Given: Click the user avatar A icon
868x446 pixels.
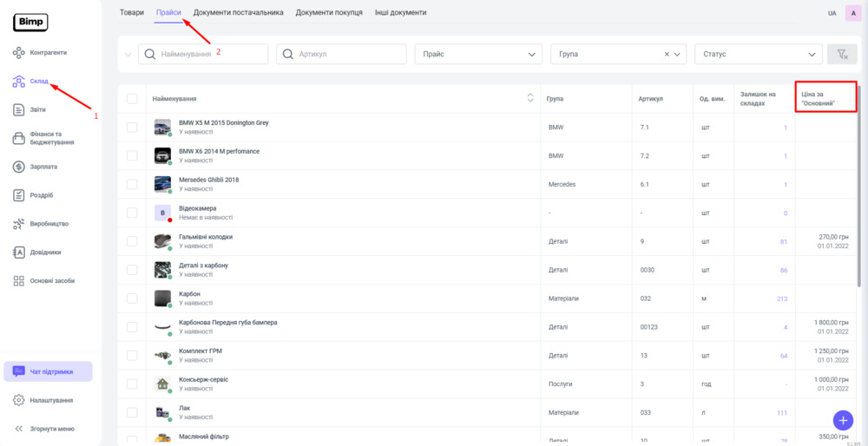Looking at the screenshot, I should [852, 13].
